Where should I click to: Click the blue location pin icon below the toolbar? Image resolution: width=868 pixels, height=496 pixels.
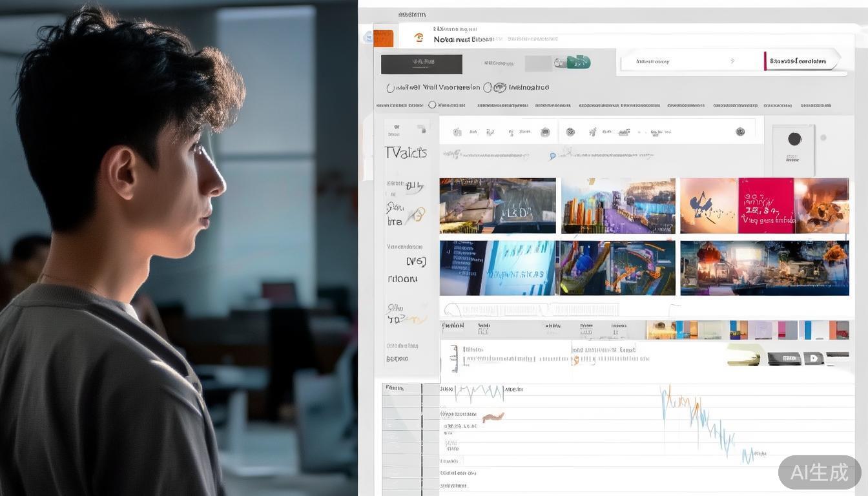coord(552,156)
